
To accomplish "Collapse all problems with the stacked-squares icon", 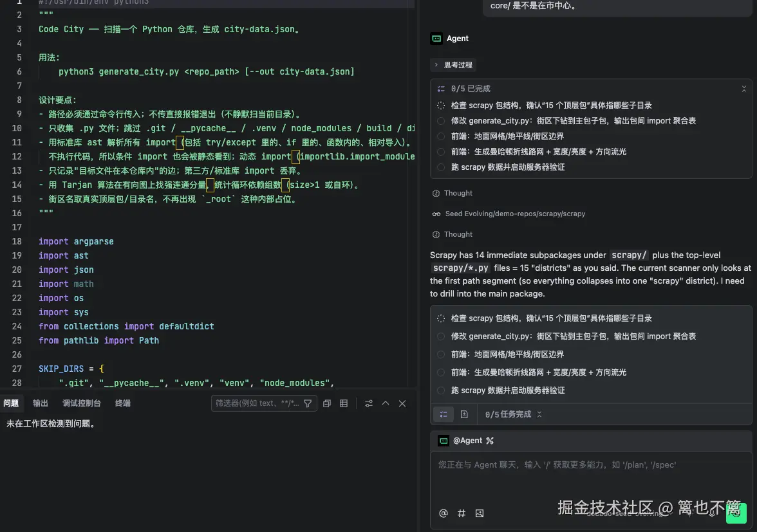I will 327,403.
